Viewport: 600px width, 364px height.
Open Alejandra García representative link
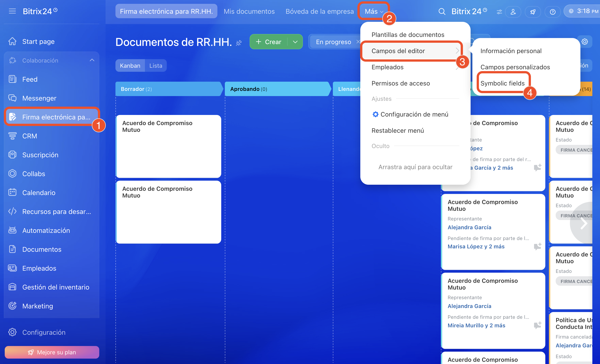tap(469, 227)
